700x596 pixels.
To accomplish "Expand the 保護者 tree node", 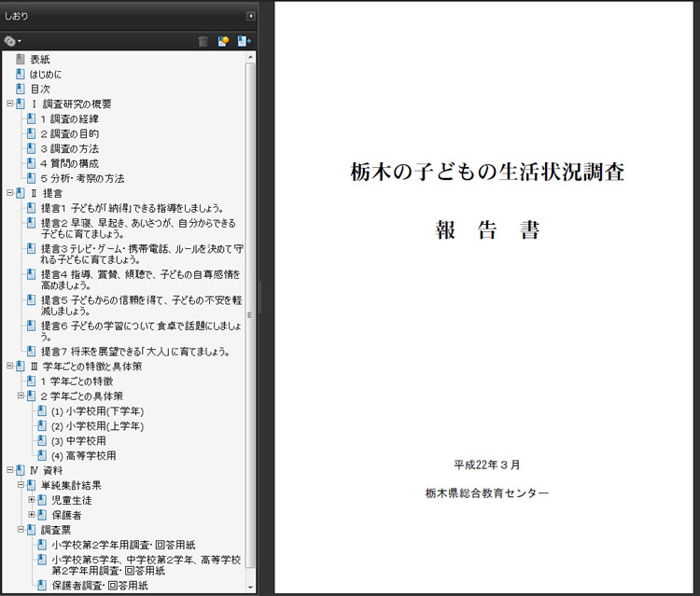I will click(x=31, y=515).
